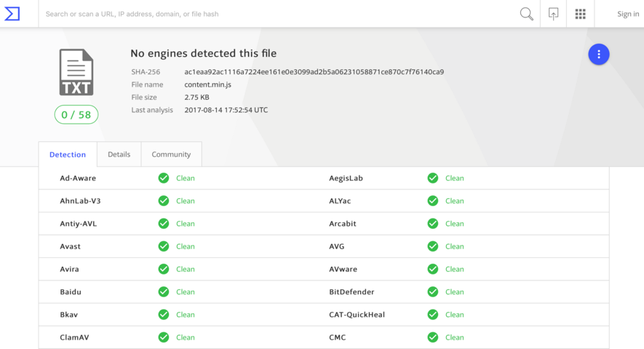Click the green checkmark beside Baidu
Image resolution: width=644 pixels, height=349 pixels.
164,292
